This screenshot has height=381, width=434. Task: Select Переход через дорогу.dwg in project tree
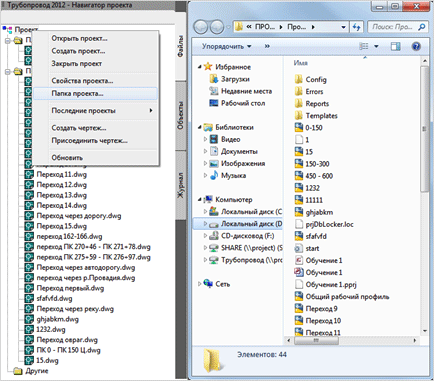tap(79, 216)
